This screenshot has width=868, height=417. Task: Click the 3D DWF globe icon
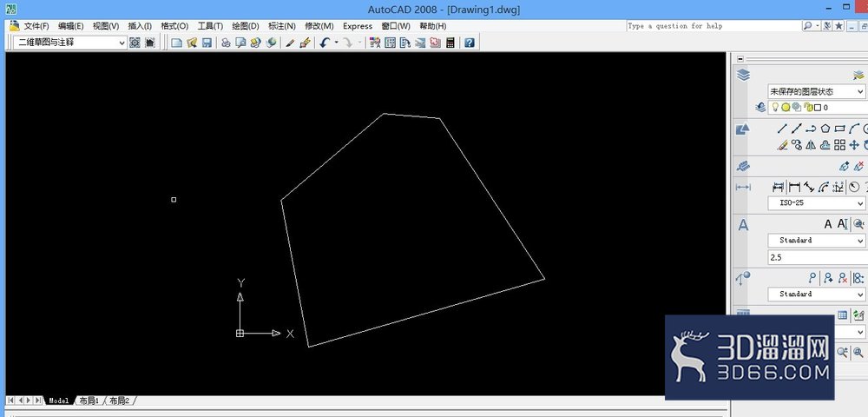pos(271,43)
